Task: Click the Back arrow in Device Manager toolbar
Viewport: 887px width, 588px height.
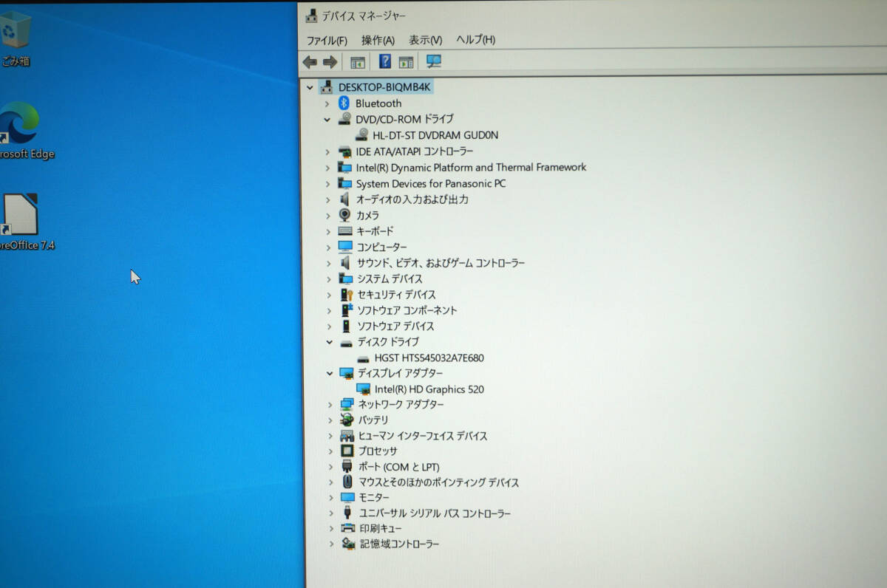Action: coord(310,62)
